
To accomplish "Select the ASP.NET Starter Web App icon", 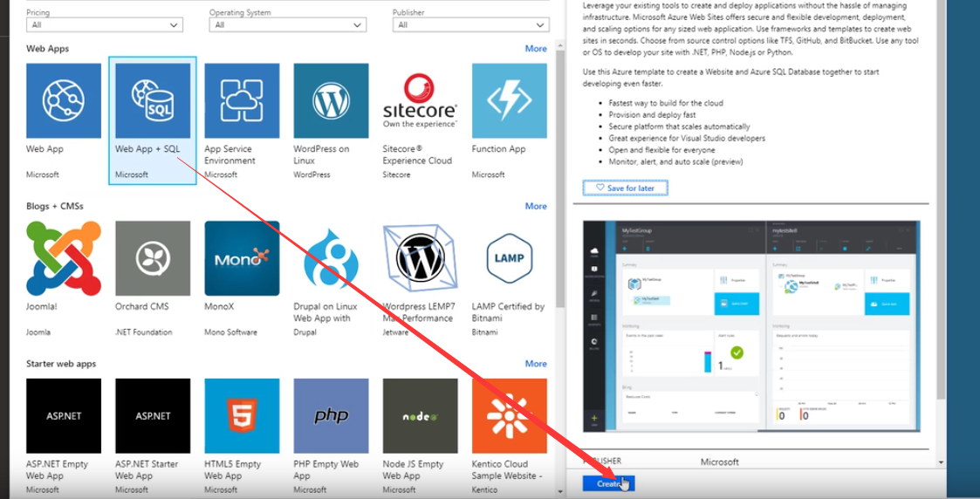I will [153, 416].
